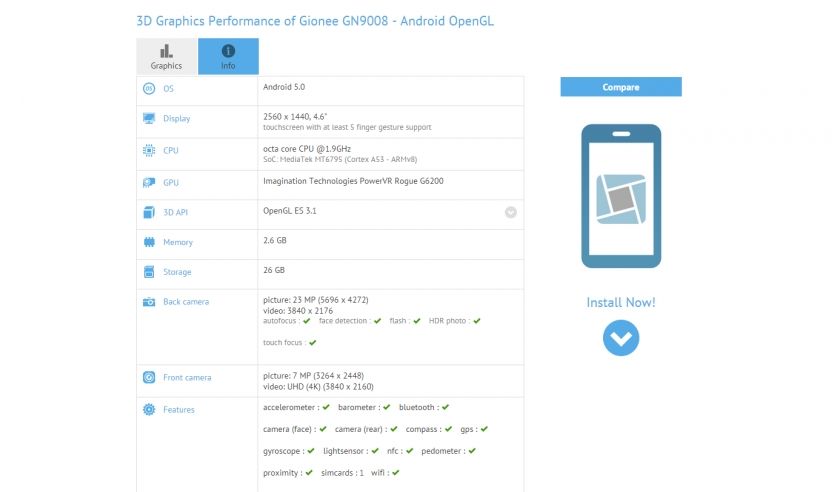Click the 3D API label

tap(176, 212)
